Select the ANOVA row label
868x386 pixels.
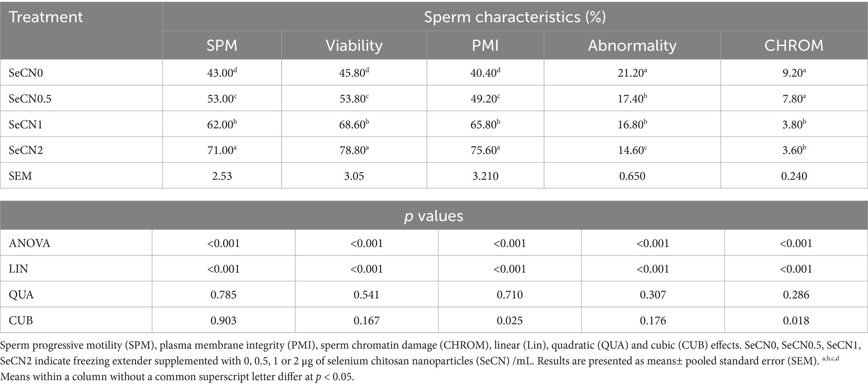(29, 244)
